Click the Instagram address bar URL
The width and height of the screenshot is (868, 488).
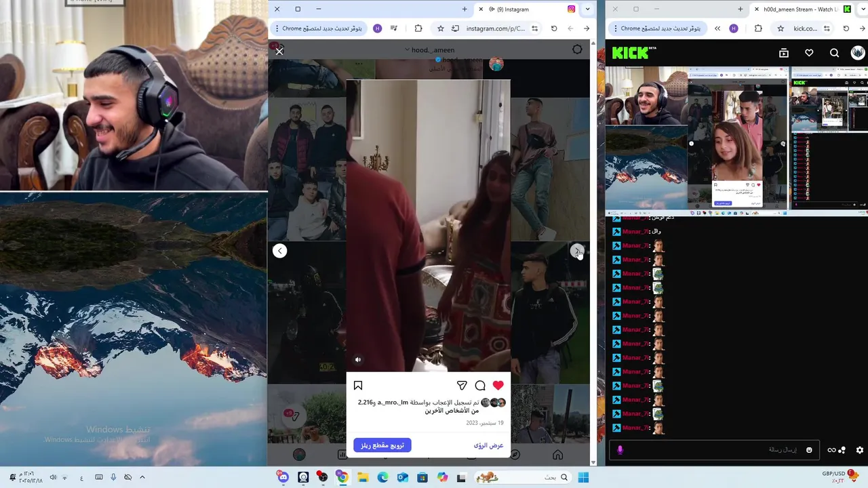coord(495,28)
